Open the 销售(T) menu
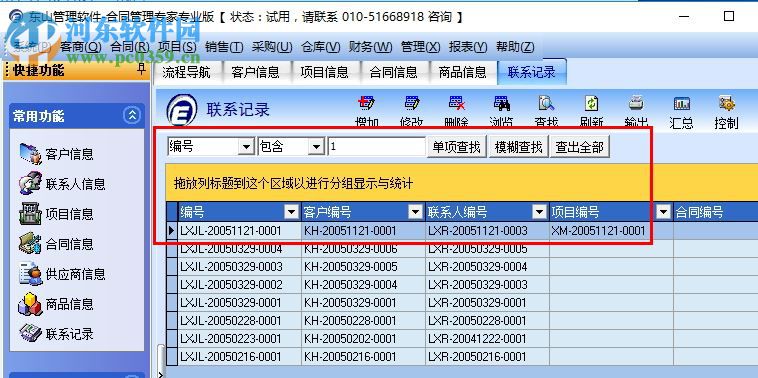This screenshot has height=378, width=758. [224, 47]
